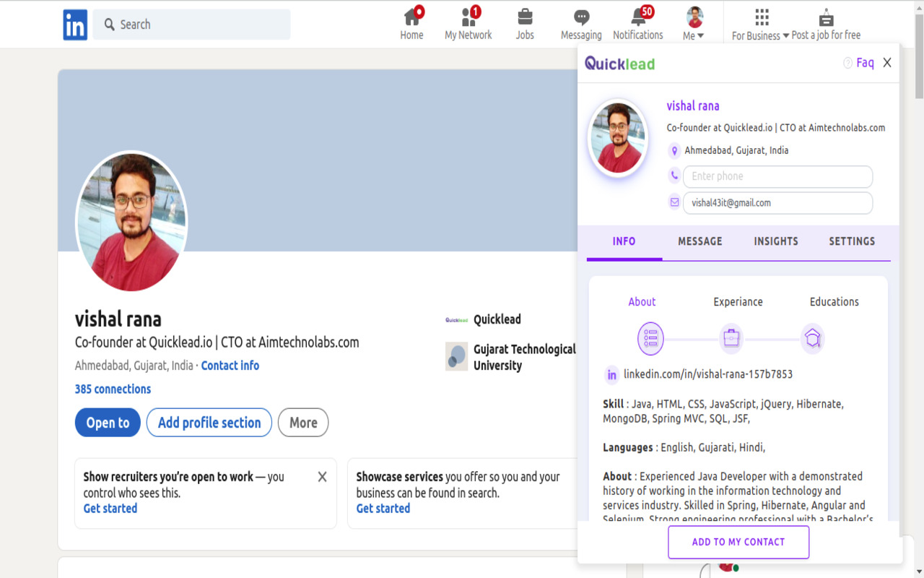Switch to the SETTINGS tab

[852, 241]
